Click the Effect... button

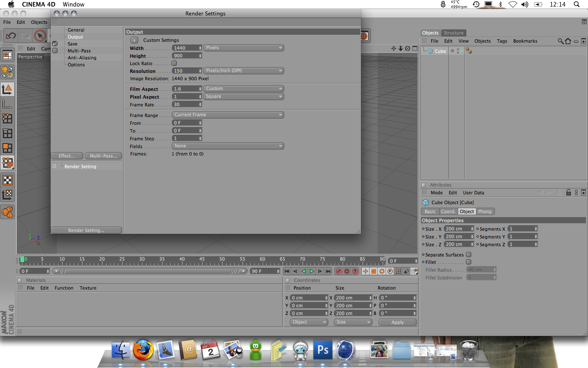[67, 156]
